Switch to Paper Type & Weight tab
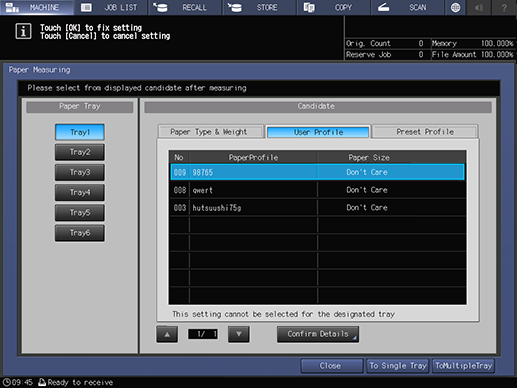The height and width of the screenshot is (388, 517). pos(210,132)
